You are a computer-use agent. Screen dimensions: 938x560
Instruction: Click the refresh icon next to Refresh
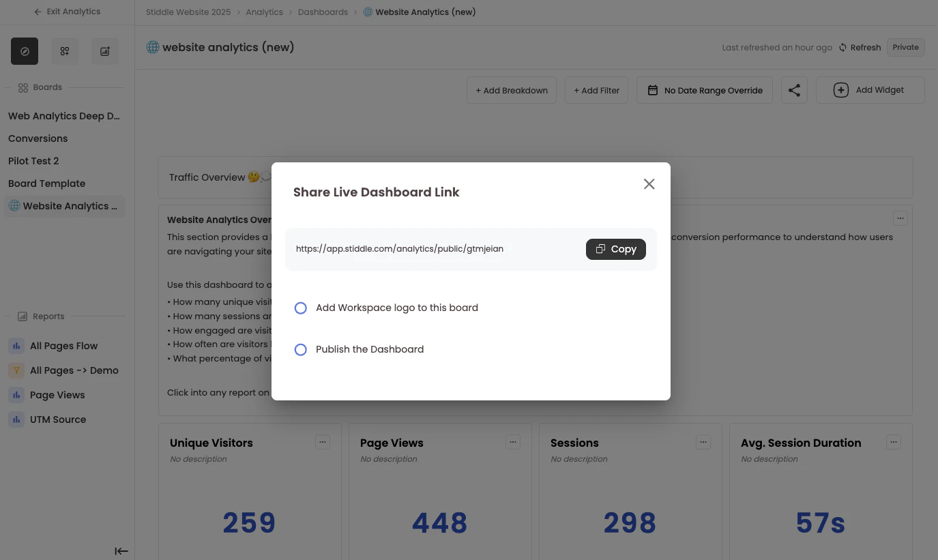pyautogui.click(x=843, y=48)
